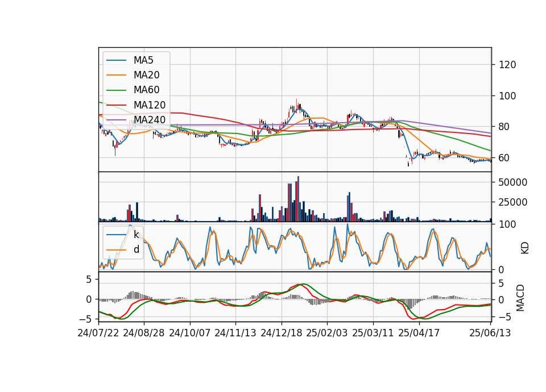Click the 120 price axis label
The image size is (546, 392).
[x=507, y=65]
